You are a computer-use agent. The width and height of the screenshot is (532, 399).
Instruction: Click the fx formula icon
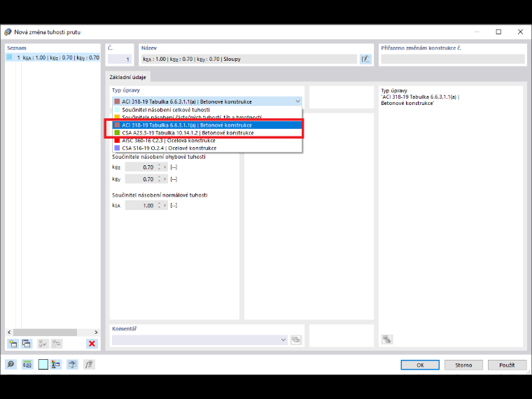[89, 365]
